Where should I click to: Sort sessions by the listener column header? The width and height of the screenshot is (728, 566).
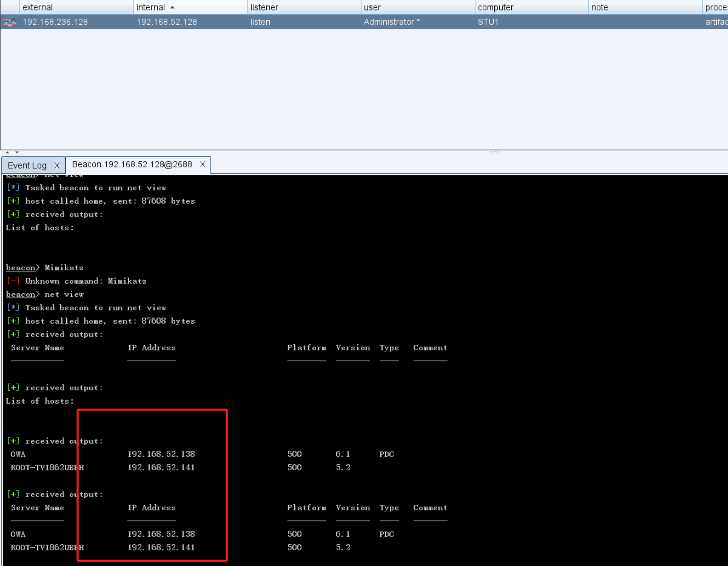coord(264,7)
